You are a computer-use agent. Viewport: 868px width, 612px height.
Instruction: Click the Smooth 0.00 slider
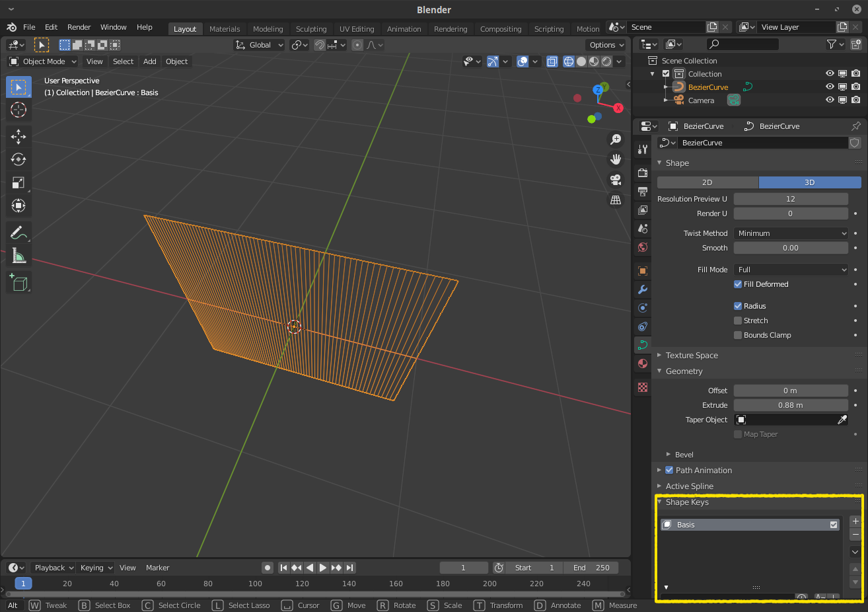coord(791,248)
